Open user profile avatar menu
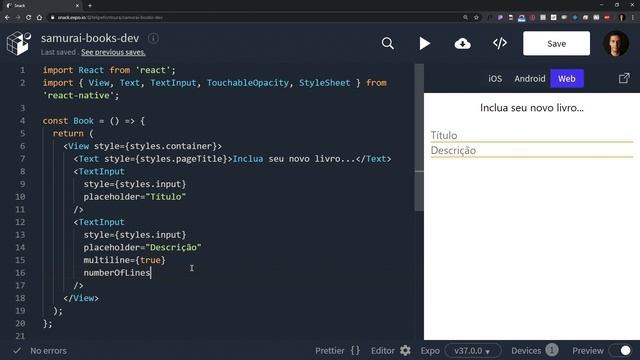Viewport: 640px width, 360px height. [x=616, y=43]
